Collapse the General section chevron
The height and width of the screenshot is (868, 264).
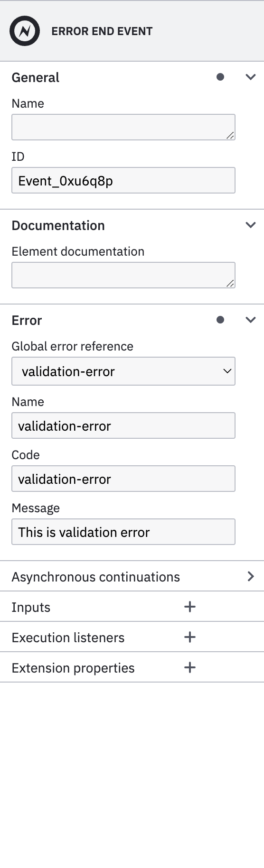point(251,77)
